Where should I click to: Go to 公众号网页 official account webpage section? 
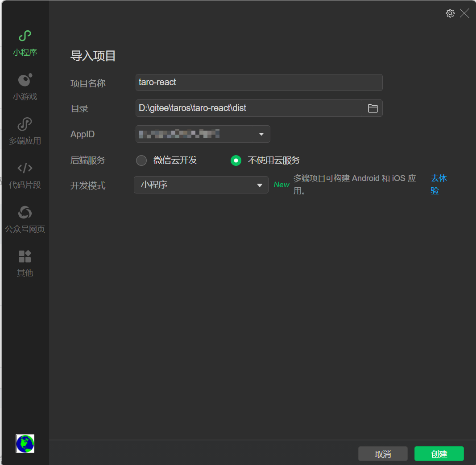pyautogui.click(x=25, y=220)
